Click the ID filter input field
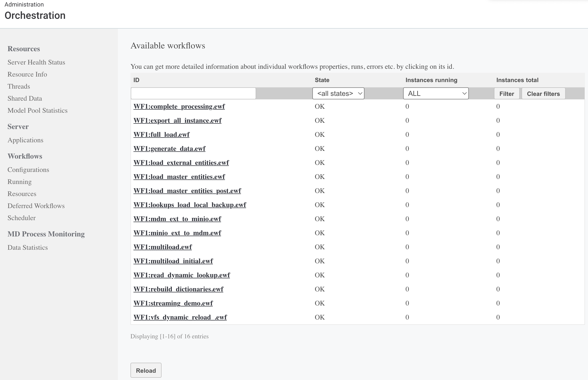The height and width of the screenshot is (380, 588). coord(193,93)
